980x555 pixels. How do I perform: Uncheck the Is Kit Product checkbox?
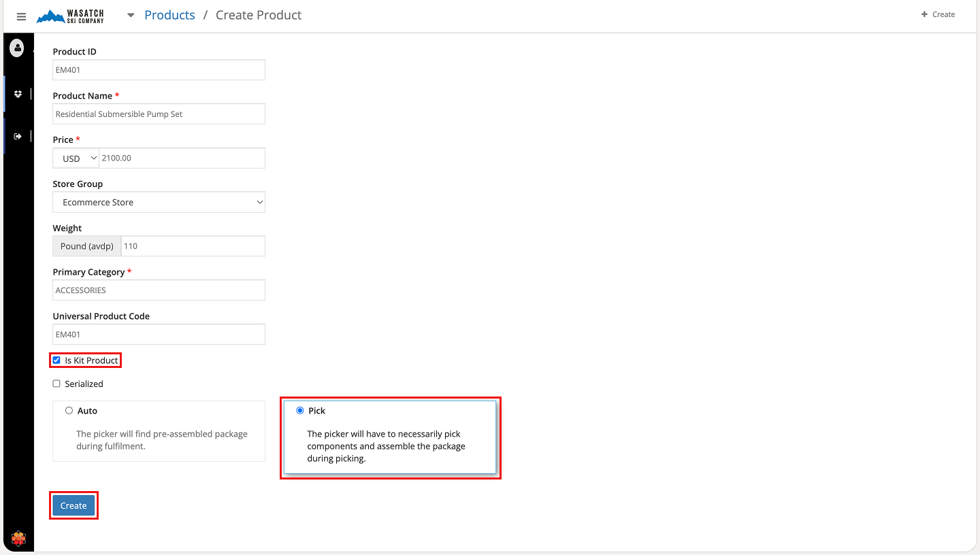[56, 360]
